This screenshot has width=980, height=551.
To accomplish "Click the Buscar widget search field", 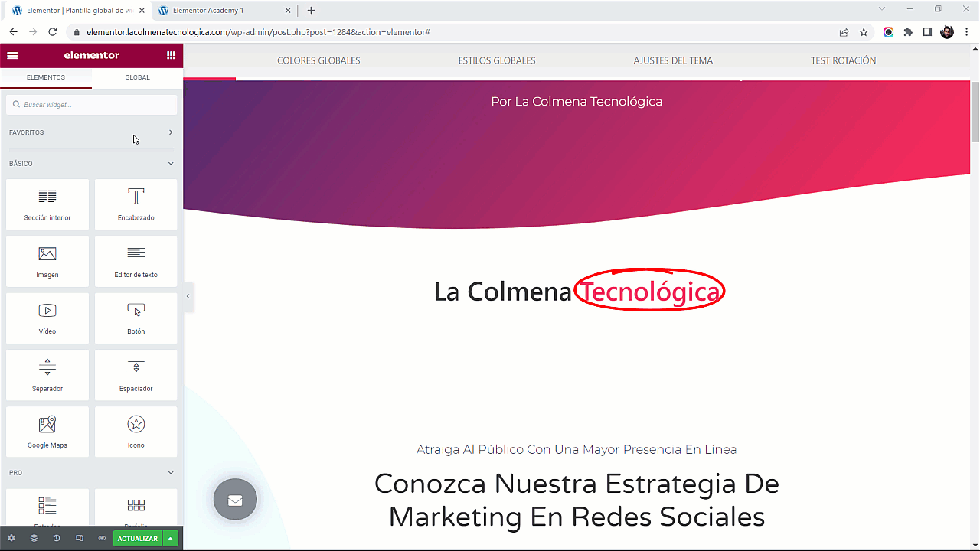I will pos(92,105).
